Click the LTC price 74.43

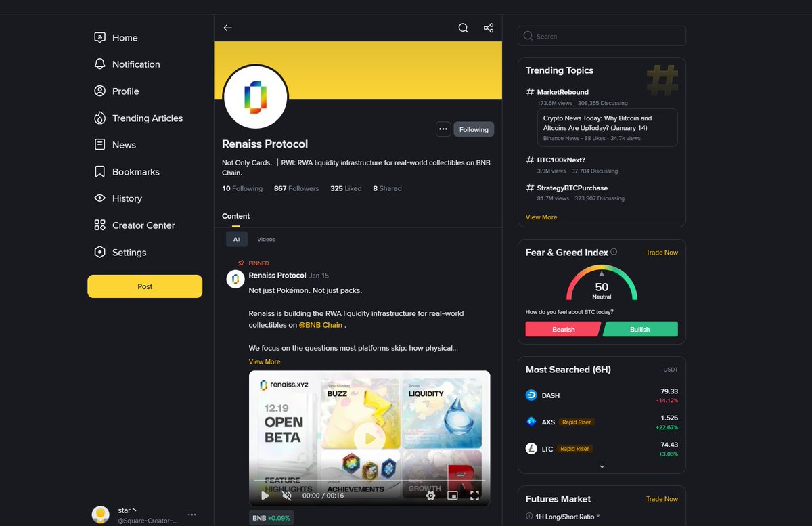pyautogui.click(x=669, y=445)
